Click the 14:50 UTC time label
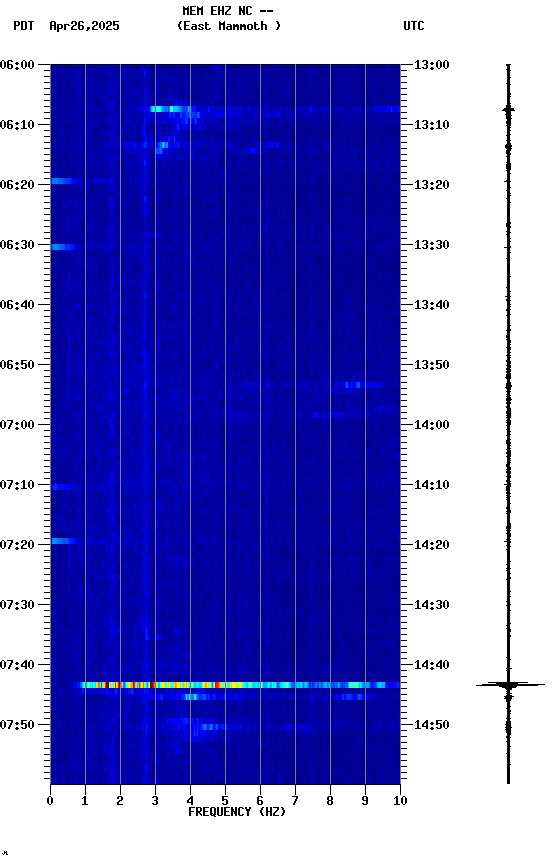The height and width of the screenshot is (864, 552). point(432,725)
